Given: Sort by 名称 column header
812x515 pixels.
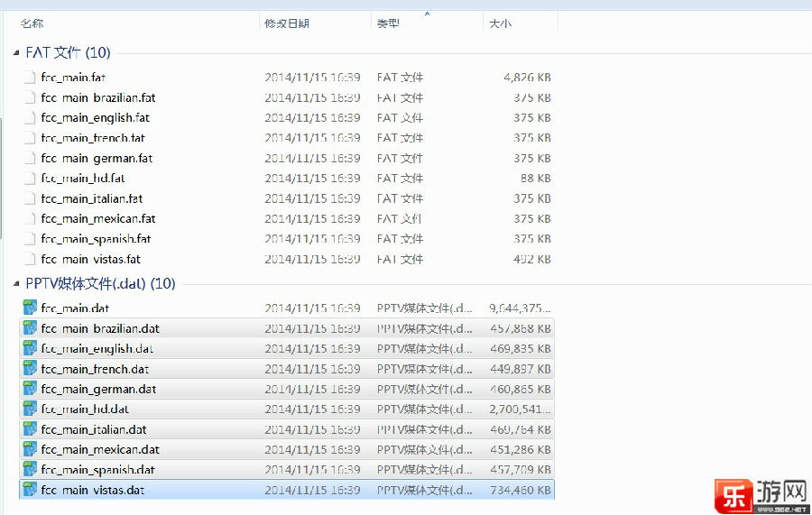Looking at the screenshot, I should pyautogui.click(x=32, y=23).
